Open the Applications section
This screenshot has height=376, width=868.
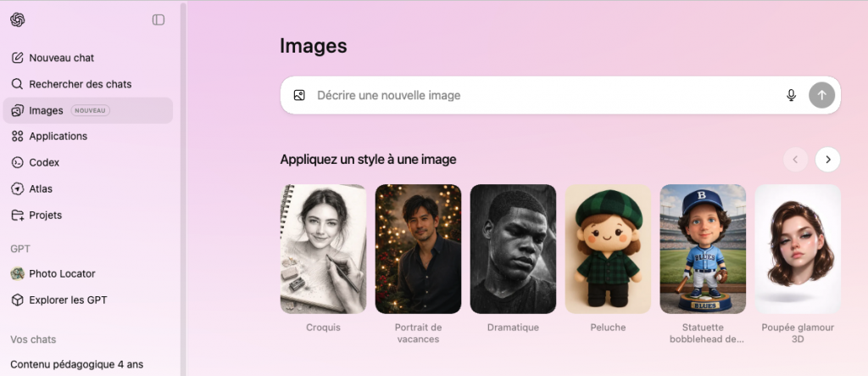click(x=58, y=136)
